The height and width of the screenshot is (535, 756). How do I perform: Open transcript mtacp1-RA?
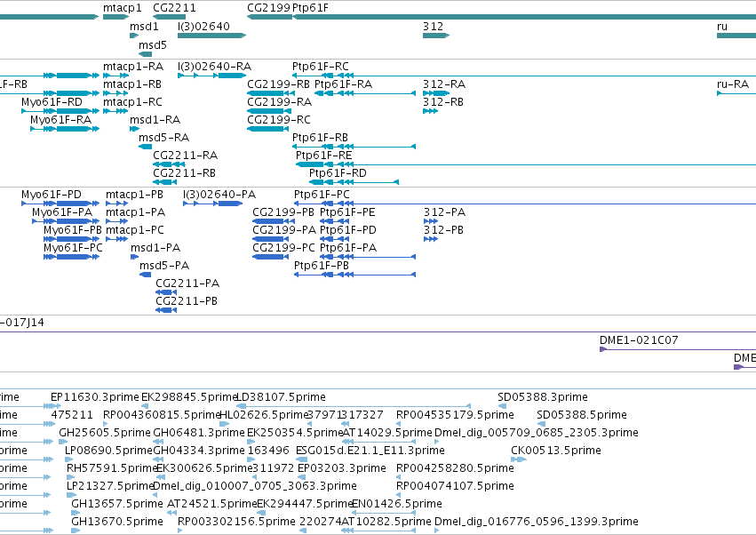coord(133,67)
